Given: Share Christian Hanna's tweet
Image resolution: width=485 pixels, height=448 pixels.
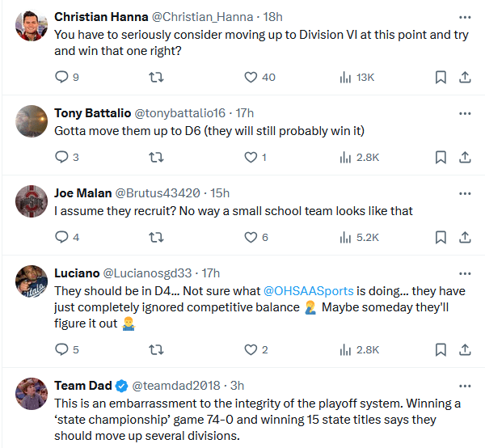Looking at the screenshot, I should tap(465, 77).
